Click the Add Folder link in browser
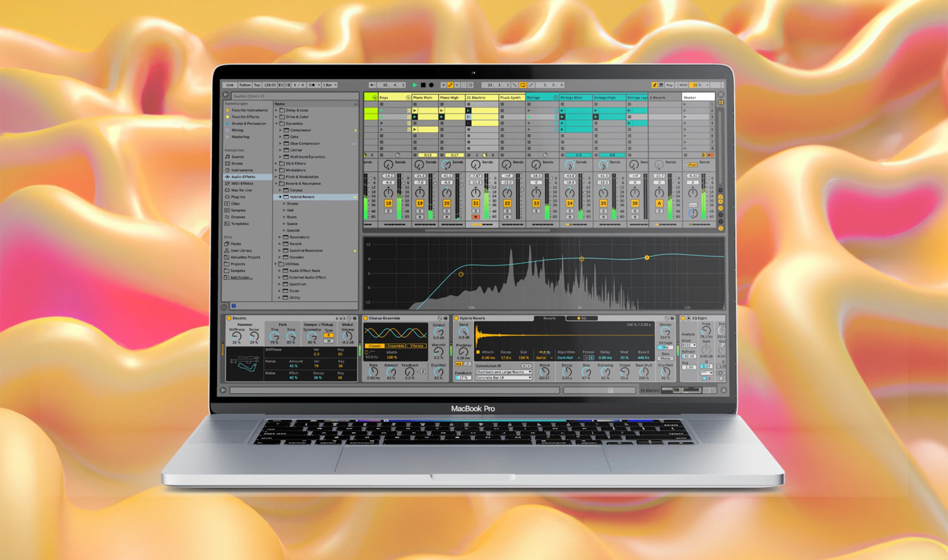 [241, 277]
